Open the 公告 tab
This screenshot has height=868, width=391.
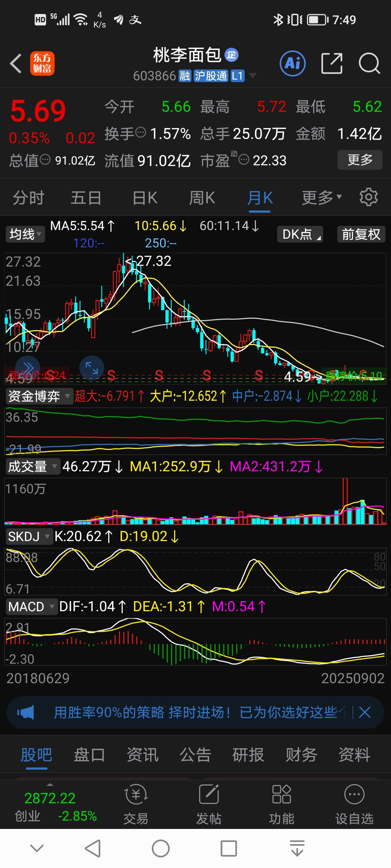(x=195, y=755)
